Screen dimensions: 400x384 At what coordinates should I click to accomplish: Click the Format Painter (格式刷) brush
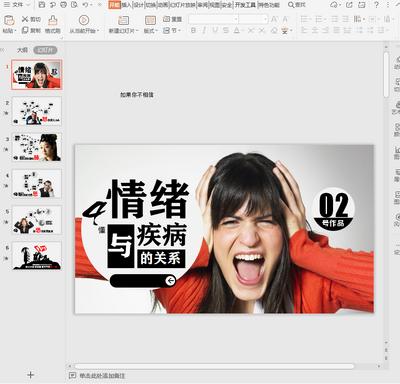[x=53, y=24]
